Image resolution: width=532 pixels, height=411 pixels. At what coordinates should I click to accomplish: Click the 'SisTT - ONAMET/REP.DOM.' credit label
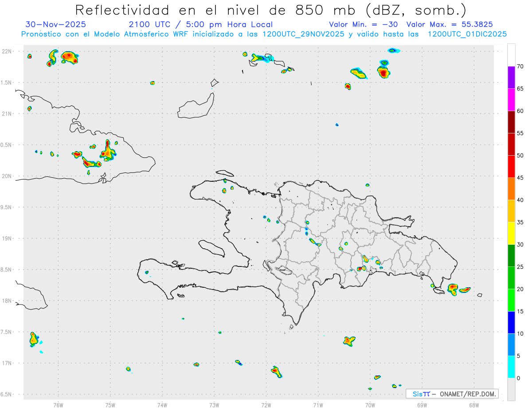[x=453, y=394]
